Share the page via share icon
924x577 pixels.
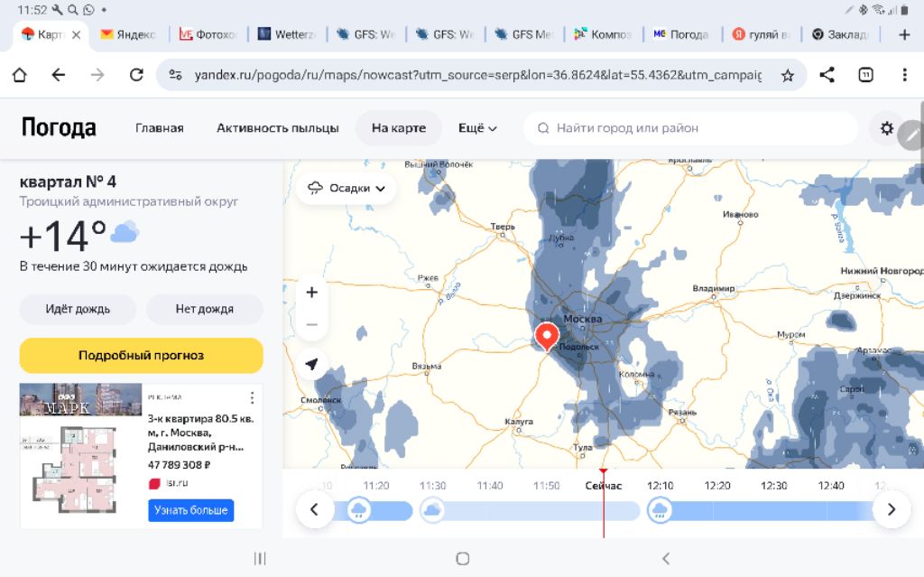[x=827, y=75]
